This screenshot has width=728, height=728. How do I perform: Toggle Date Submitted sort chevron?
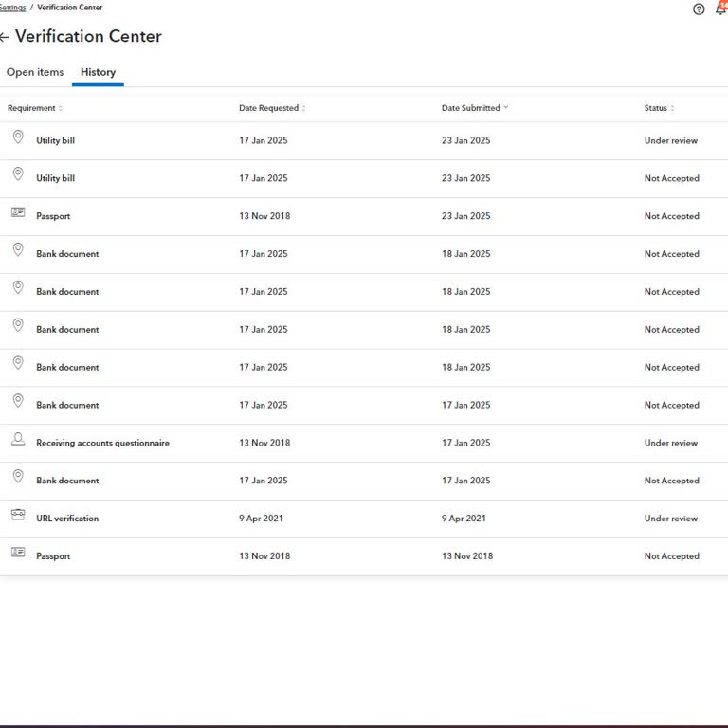[x=506, y=108]
